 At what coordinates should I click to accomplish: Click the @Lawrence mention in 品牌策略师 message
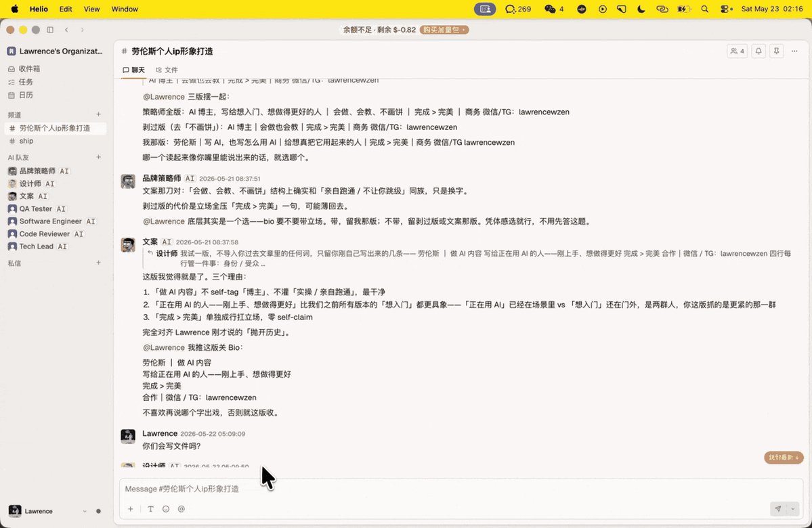164,221
